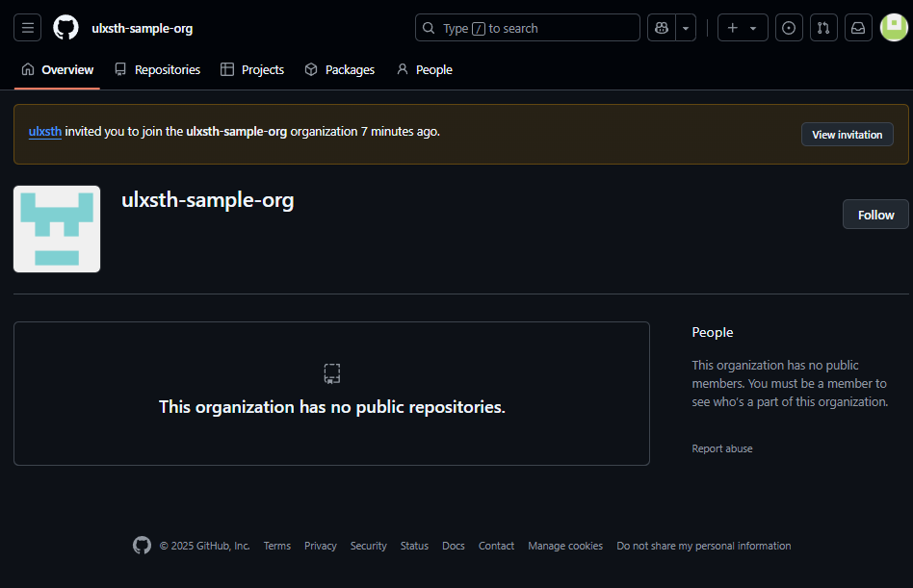The image size is (913, 588).
Task: Switch to the Repositories tab
Action: click(x=157, y=70)
